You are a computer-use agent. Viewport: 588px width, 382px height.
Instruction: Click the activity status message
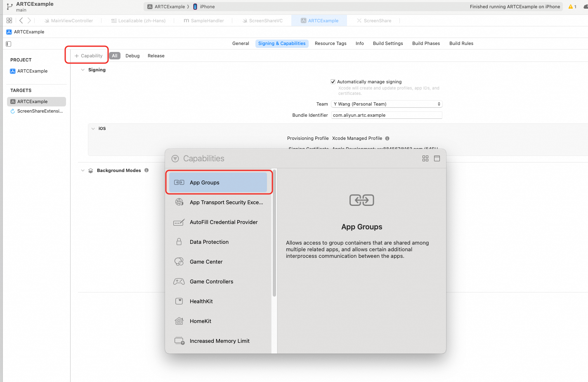pos(515,7)
